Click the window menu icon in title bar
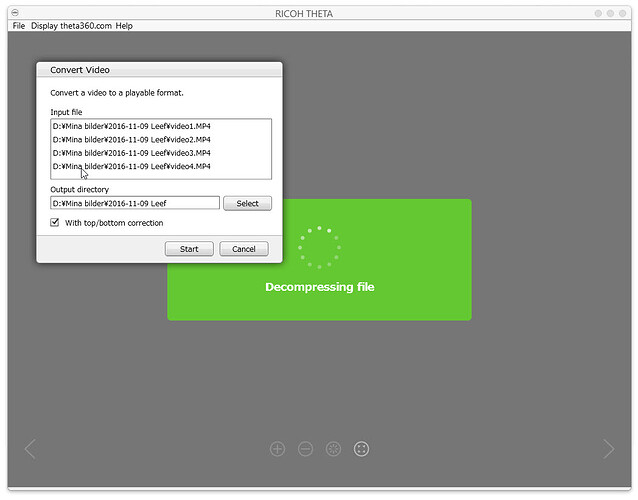Image resolution: width=638 pixels, height=500 pixels. pyautogui.click(x=15, y=13)
